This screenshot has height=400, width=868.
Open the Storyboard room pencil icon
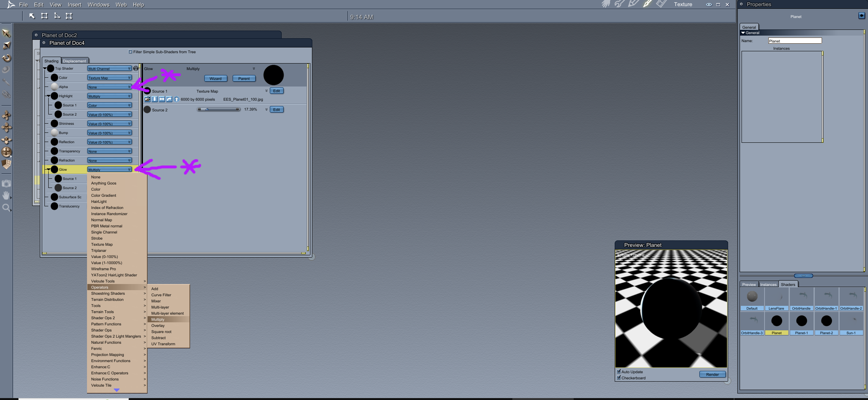[633, 4]
